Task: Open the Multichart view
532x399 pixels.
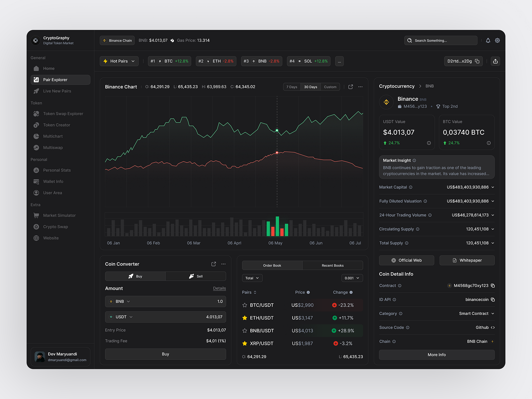Action: point(53,136)
